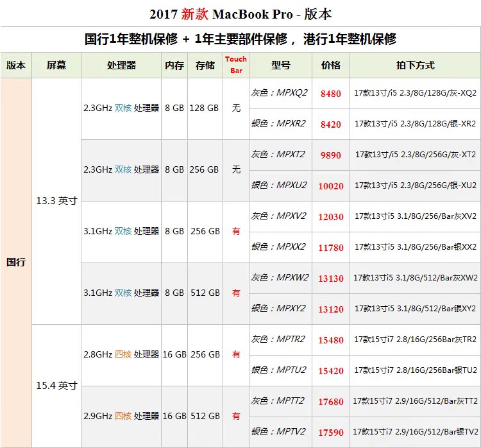This screenshot has width=481, height=448.
Task: Click '3.1GHz 双核 处理器' in the 256 GB row
Action: (x=121, y=231)
